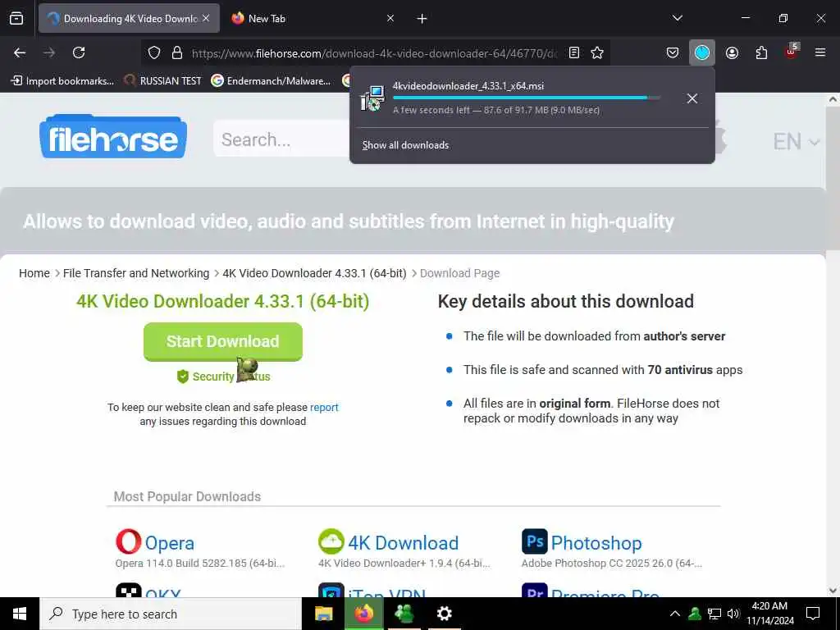Click the URL address field
Viewport: 840px width, 630px height.
tap(374, 53)
